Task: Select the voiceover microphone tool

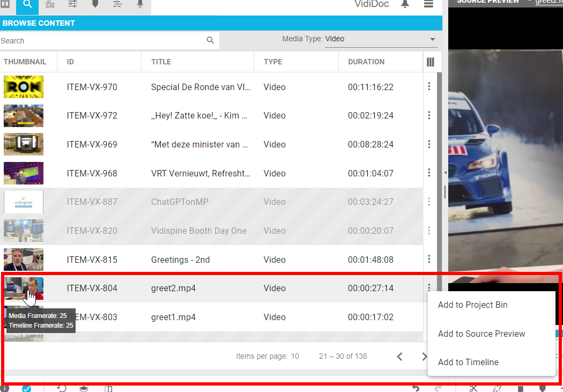Action: click(x=140, y=4)
